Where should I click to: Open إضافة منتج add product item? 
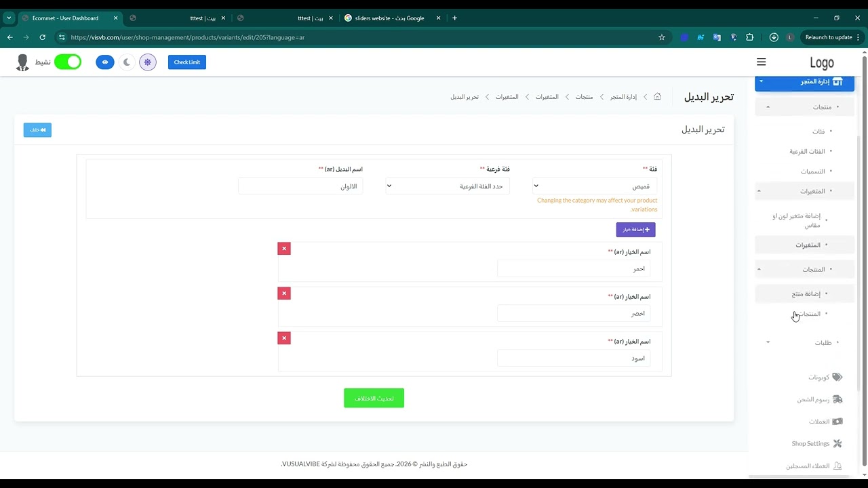pyautogui.click(x=804, y=293)
